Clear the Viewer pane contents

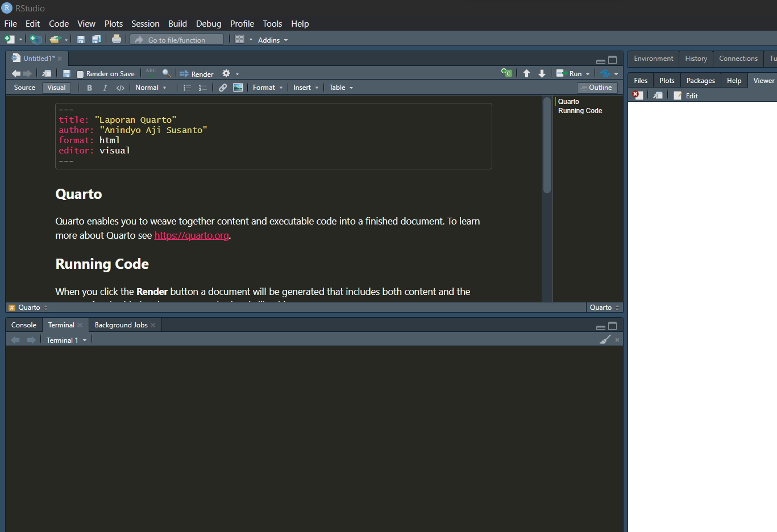tap(638, 95)
